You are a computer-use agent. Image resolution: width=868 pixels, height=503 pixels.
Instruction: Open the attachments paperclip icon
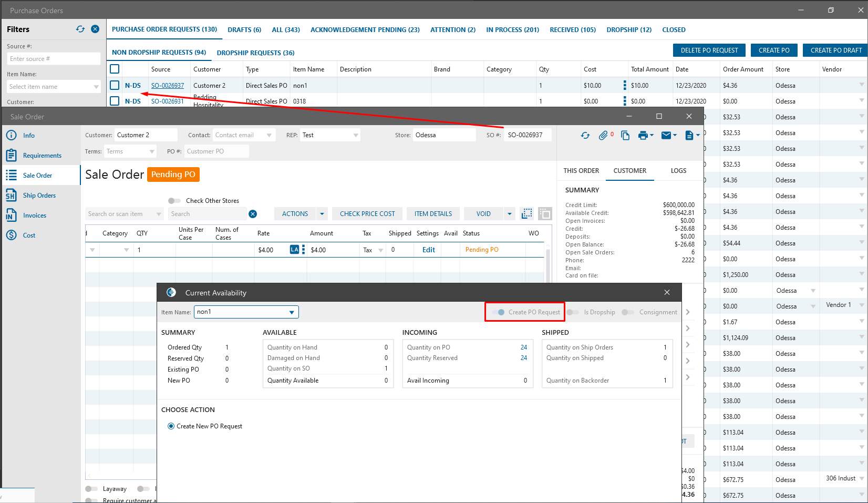(603, 136)
